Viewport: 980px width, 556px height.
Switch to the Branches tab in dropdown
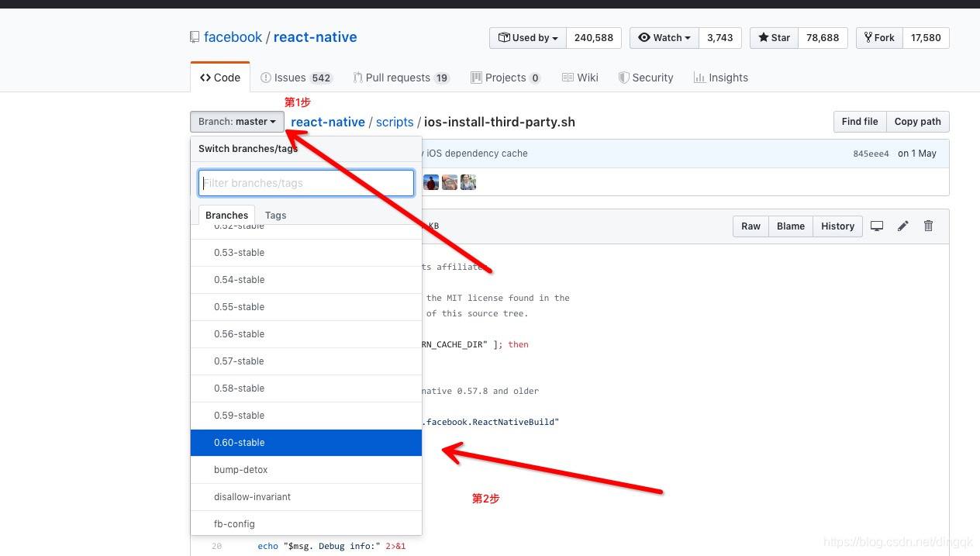tap(227, 215)
